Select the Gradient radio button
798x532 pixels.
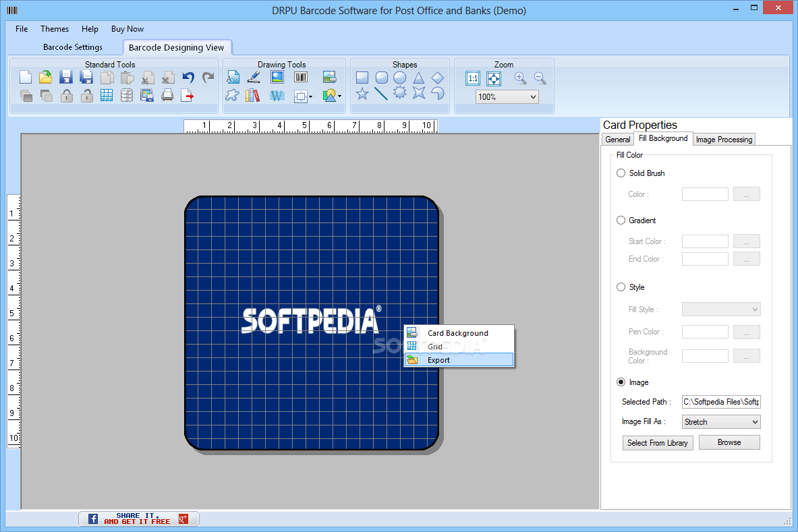pos(621,220)
